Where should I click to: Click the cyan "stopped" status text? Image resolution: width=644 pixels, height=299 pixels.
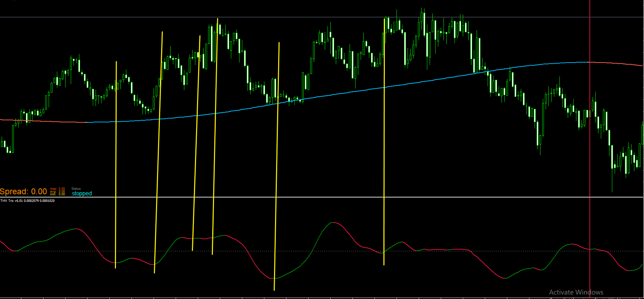pyautogui.click(x=82, y=194)
